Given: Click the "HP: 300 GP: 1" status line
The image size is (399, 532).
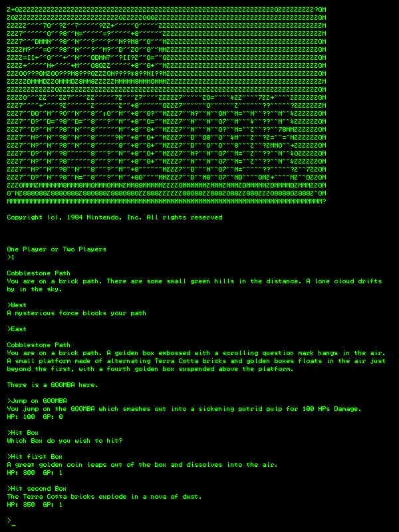Looking at the screenshot, I should [x=35, y=473].
